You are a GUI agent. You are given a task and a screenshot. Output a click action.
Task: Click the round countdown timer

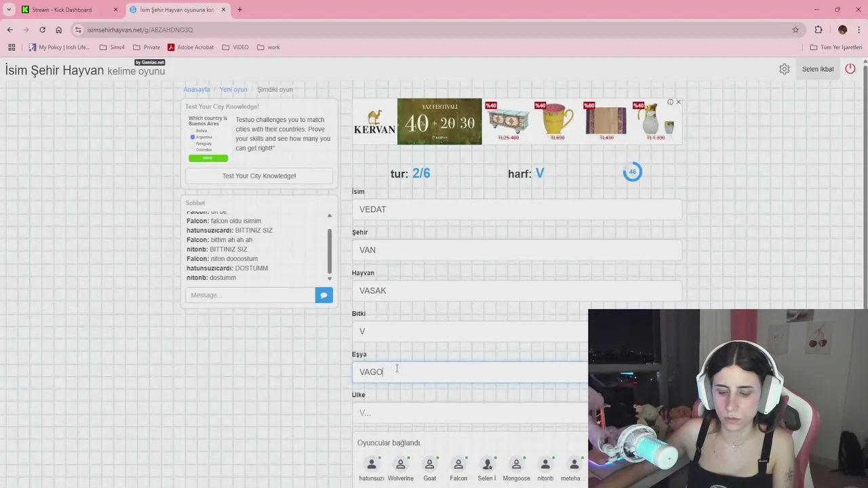[x=632, y=172]
